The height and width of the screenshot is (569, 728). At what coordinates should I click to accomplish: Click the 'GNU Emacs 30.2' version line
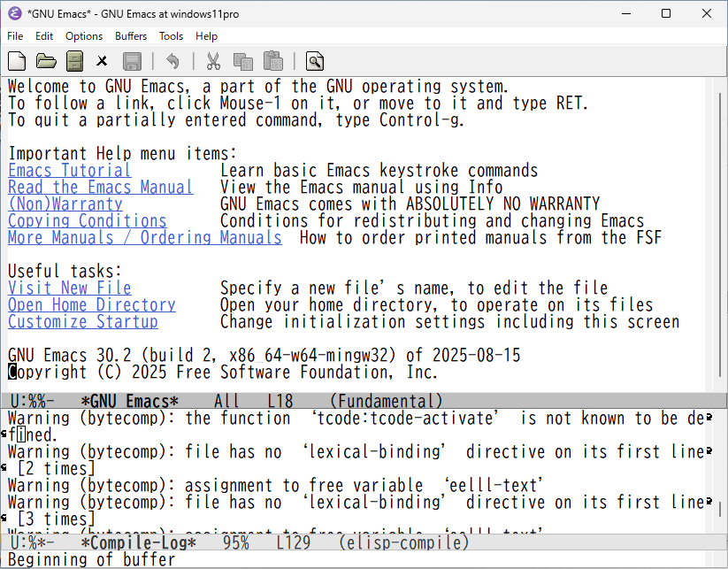[x=264, y=356]
